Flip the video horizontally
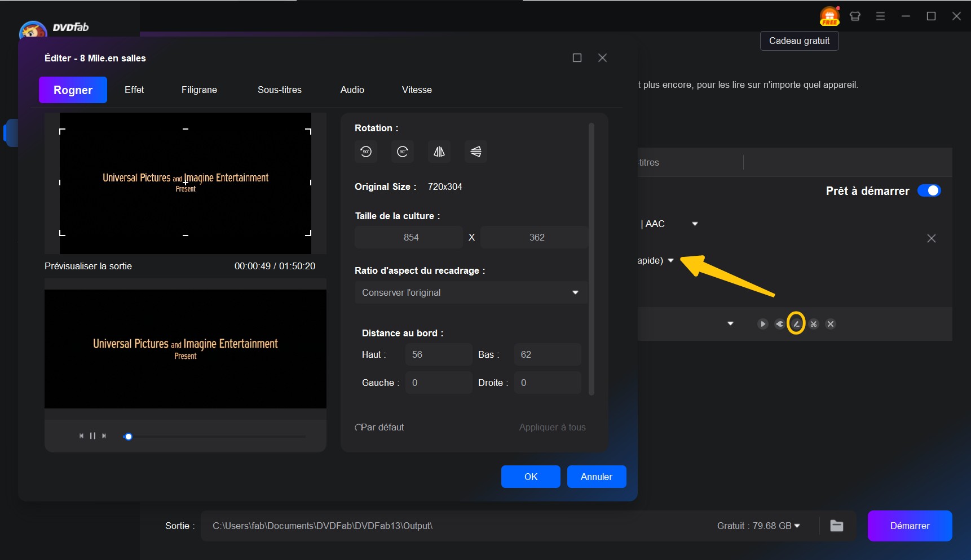 pyautogui.click(x=439, y=152)
